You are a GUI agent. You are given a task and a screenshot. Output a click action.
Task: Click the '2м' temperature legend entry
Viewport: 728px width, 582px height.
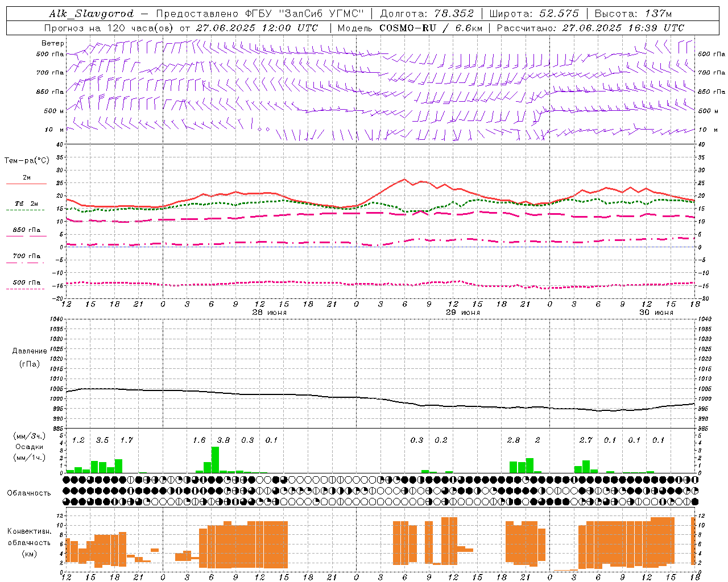(27, 178)
